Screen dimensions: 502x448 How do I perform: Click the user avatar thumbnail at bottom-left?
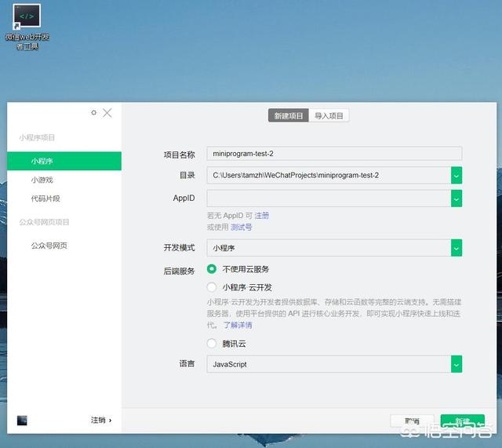click(22, 421)
